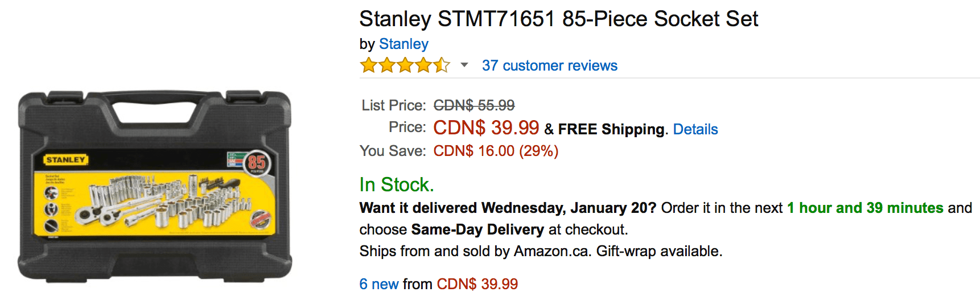Open the Stanley brand link
Viewport: 980px width, 296px height.
coord(403,44)
